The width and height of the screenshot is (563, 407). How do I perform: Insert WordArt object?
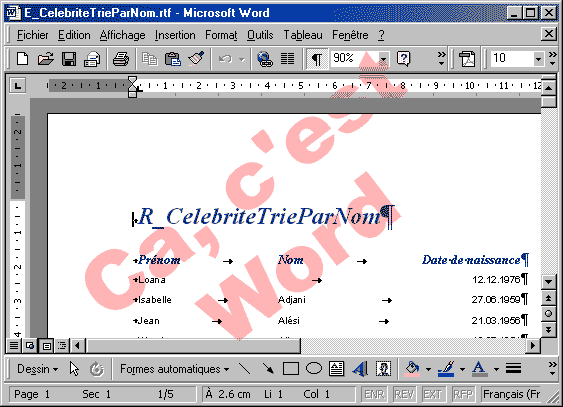click(360, 369)
